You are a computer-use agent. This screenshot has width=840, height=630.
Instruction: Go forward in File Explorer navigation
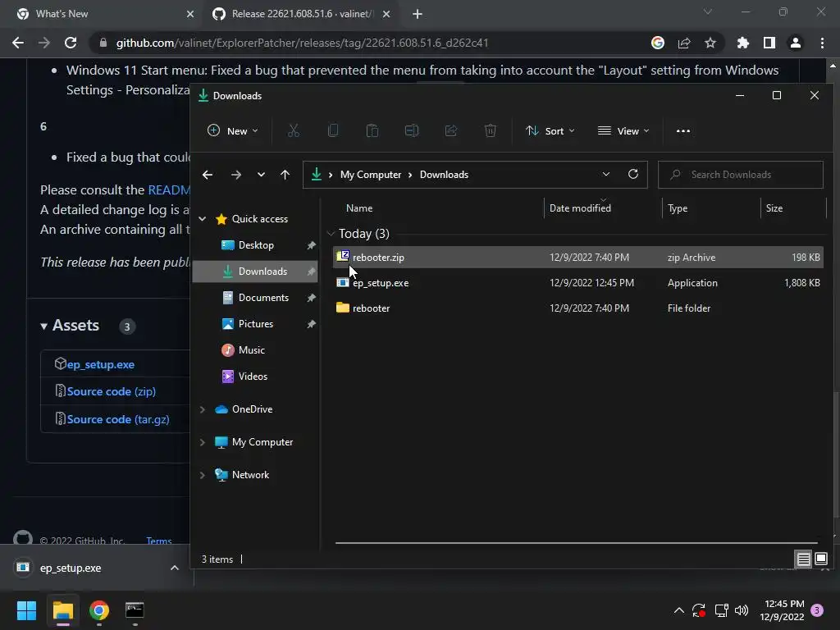[x=235, y=175]
